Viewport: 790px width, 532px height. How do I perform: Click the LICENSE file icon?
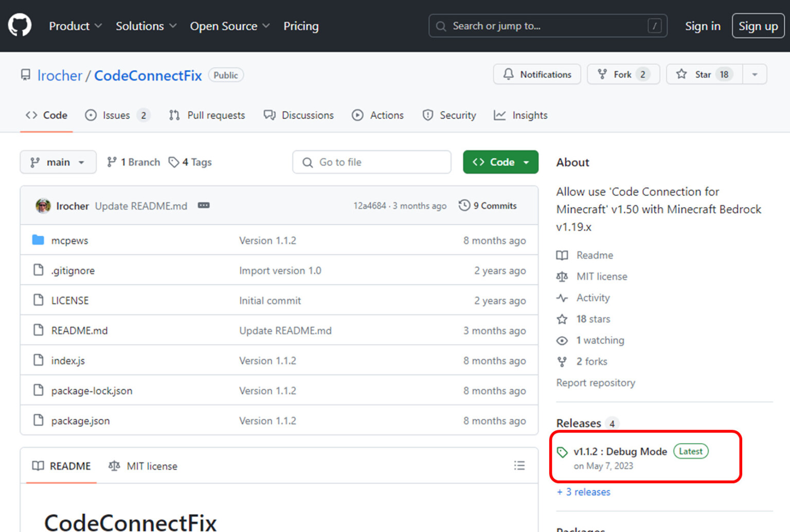tap(38, 300)
